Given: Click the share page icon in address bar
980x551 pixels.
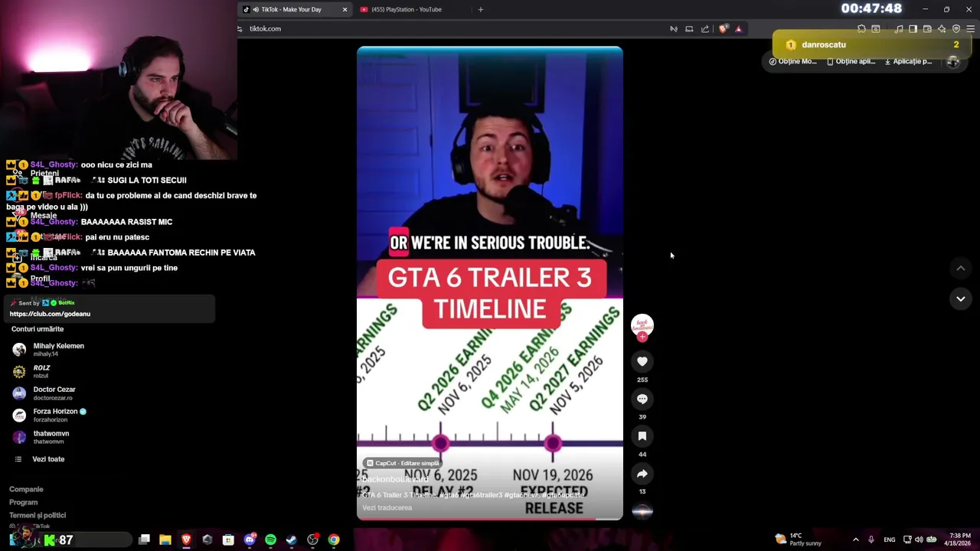Looking at the screenshot, I should tap(705, 29).
